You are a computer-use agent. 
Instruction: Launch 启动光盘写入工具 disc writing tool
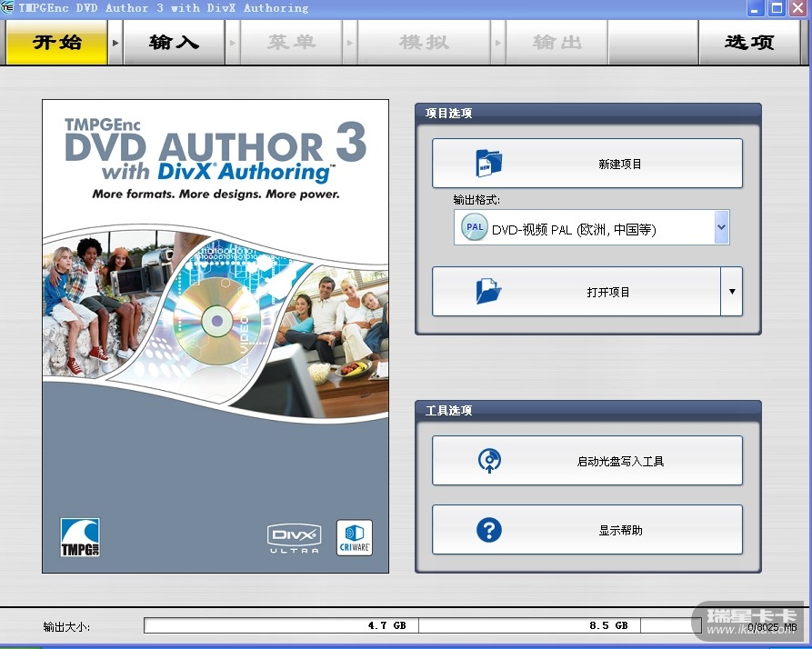[x=587, y=461]
